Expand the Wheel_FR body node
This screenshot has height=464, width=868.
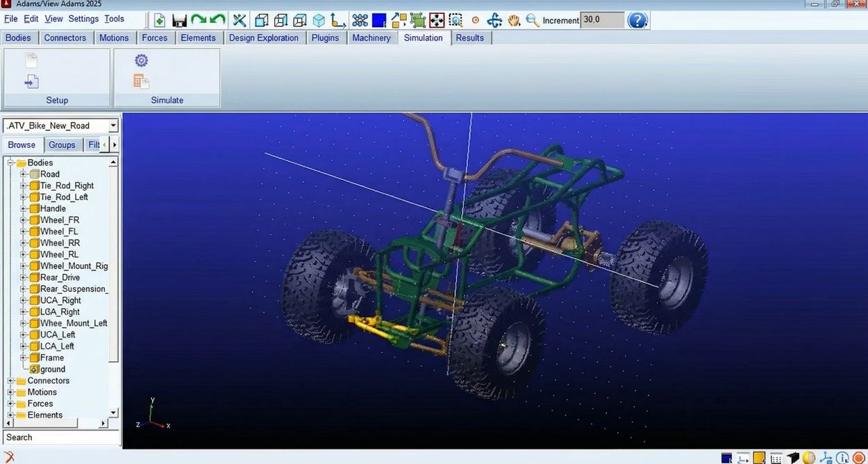pyautogui.click(x=24, y=220)
